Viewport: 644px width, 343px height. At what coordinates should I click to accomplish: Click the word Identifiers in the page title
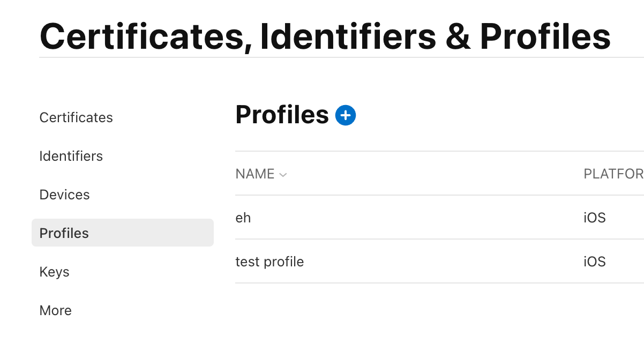coord(348,36)
